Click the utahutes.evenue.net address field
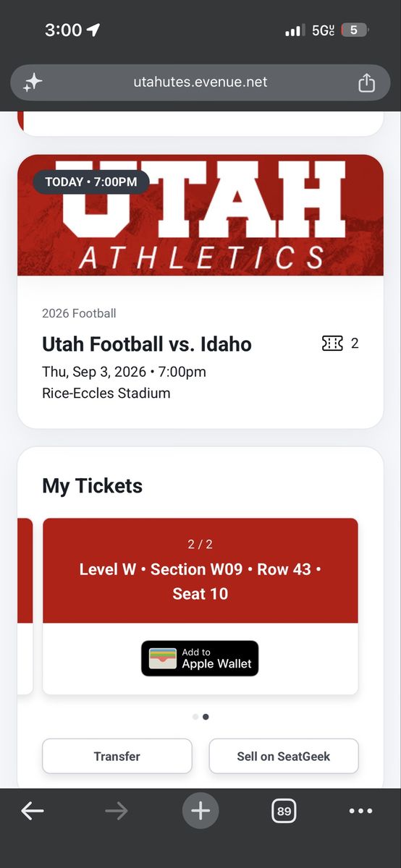 click(x=200, y=82)
